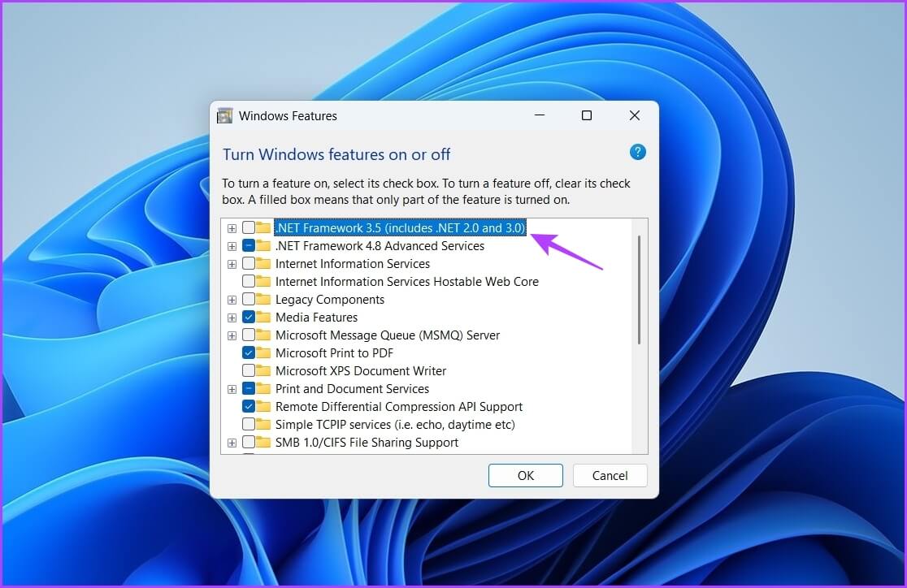Expand the Media Features node
The height and width of the screenshot is (588, 907).
232,318
